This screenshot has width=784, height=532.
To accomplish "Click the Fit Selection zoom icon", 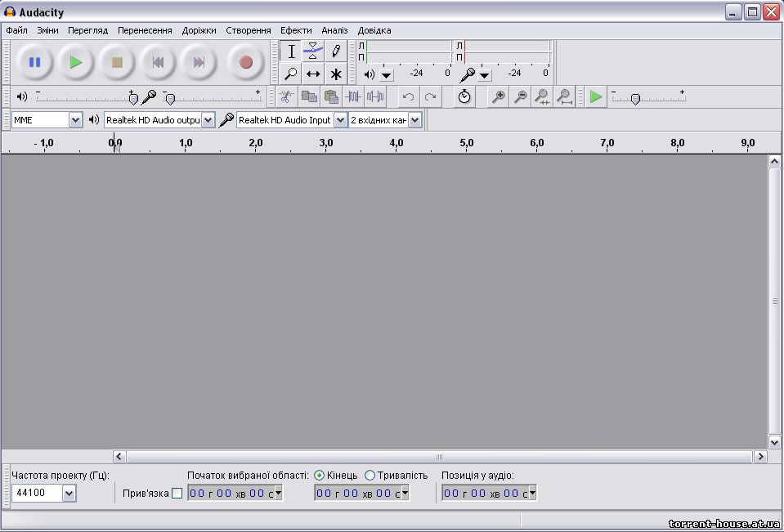I will [542, 96].
